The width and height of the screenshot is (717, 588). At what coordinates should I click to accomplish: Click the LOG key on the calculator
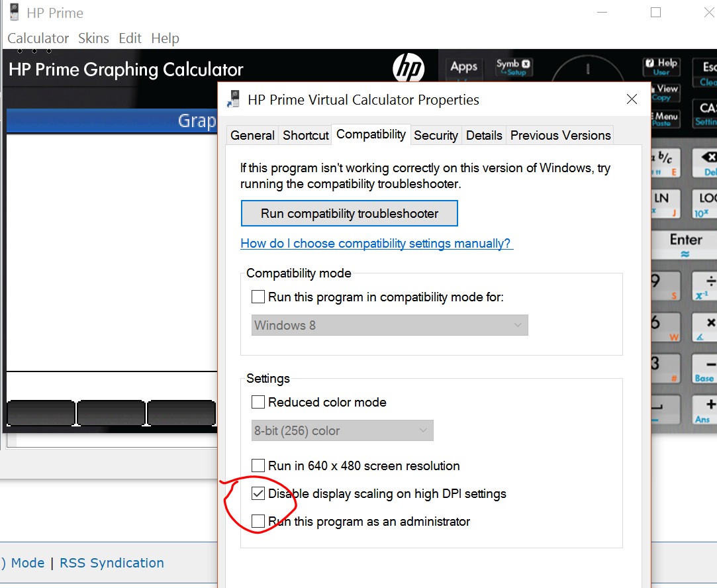704,204
